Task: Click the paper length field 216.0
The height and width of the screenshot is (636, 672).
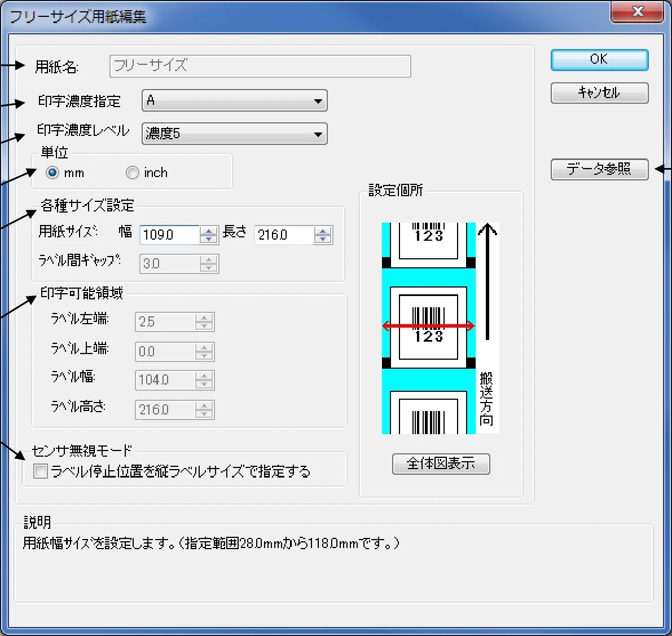Action: click(284, 235)
